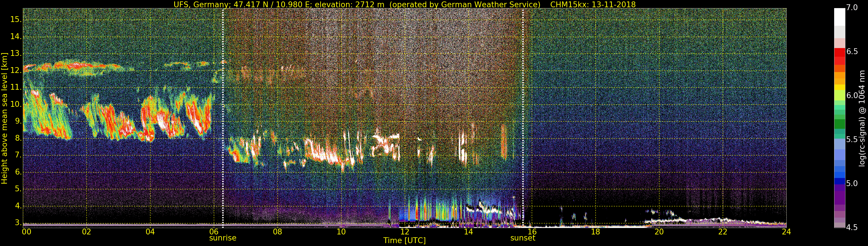Click the '6.0' colorbar tick label
Image resolution: width=868 pixels, height=246 pixels.
[x=852, y=96]
